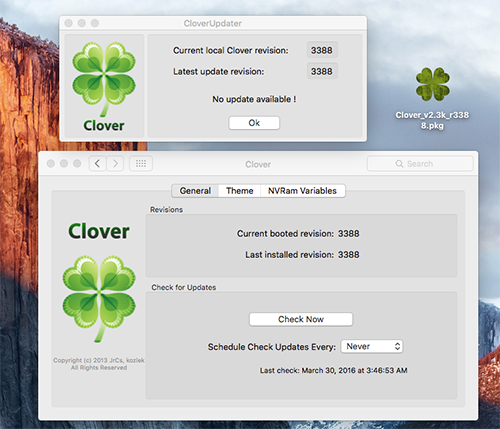Click Ok in the CloverUpdater dialog
This screenshot has width=500, height=429.
click(254, 123)
